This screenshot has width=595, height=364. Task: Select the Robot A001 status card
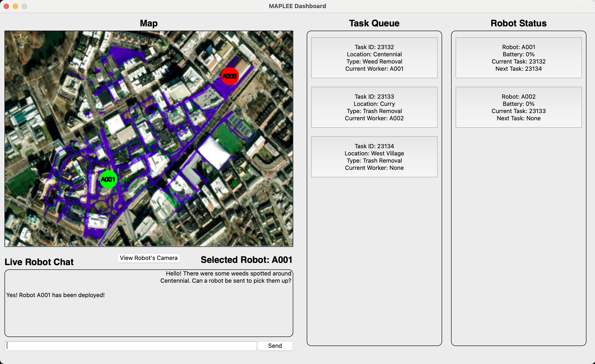(519, 58)
